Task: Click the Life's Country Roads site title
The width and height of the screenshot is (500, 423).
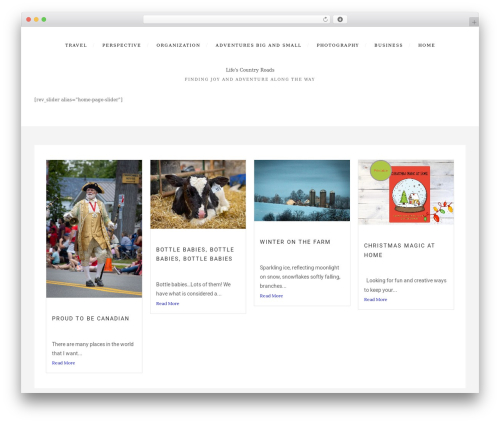Action: click(250, 70)
